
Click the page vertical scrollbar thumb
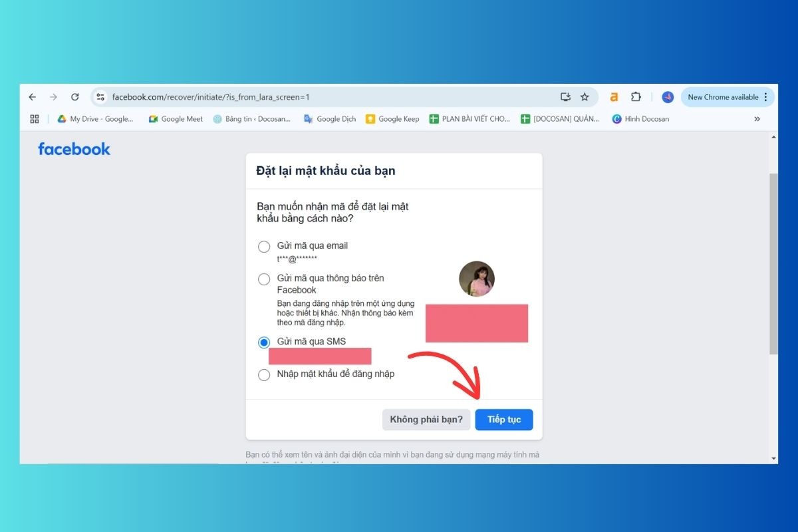773,263
